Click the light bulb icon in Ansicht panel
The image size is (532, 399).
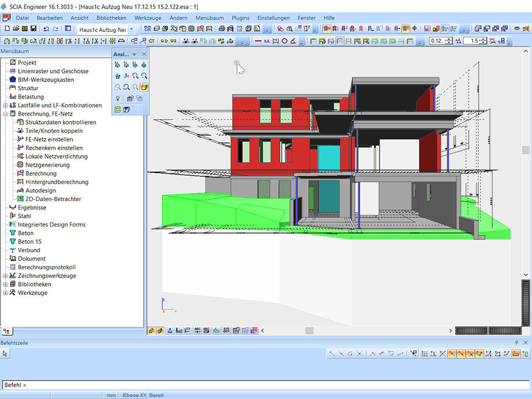pyautogui.click(x=117, y=98)
